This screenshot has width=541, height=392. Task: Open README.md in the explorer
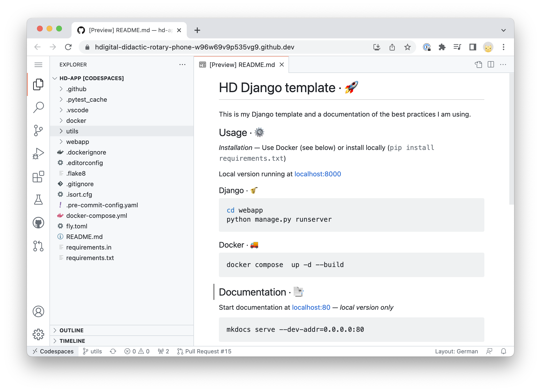(x=122, y=237)
